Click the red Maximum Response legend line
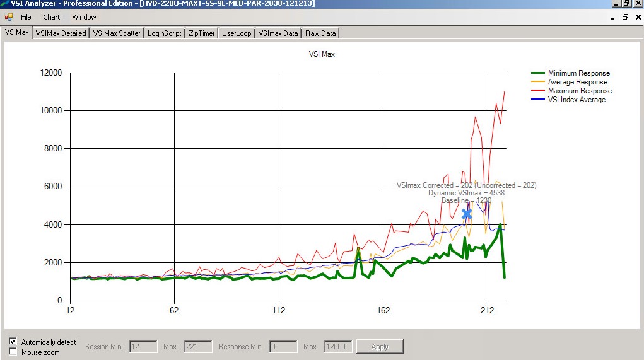The height and width of the screenshot is (360, 644). (x=537, y=91)
